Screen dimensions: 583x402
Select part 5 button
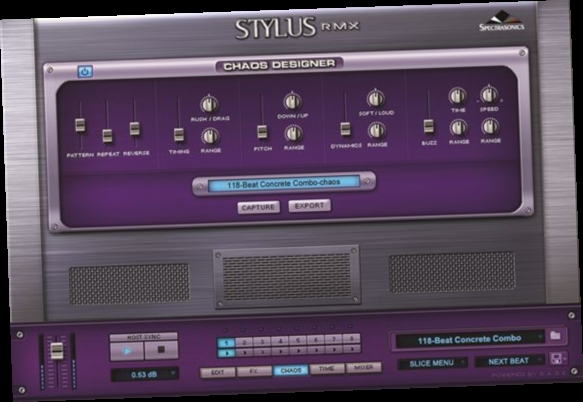(298, 340)
